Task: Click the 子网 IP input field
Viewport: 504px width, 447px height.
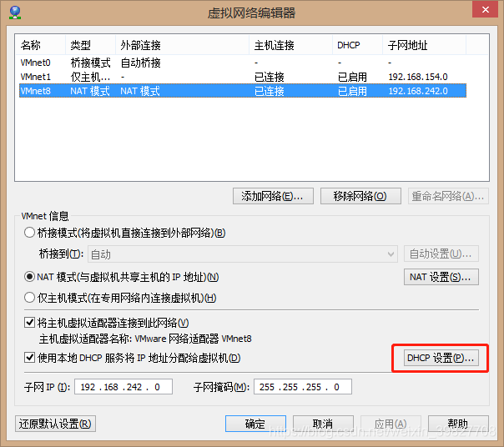Action: [x=123, y=387]
